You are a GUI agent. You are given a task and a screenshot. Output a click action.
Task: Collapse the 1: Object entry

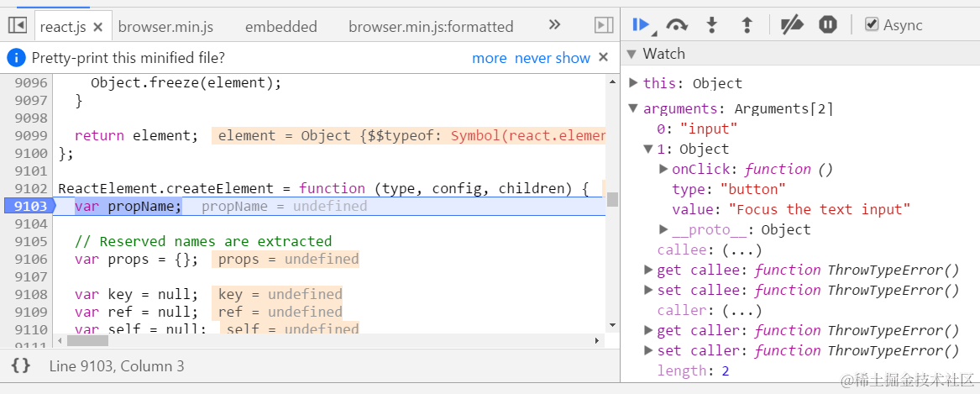(648, 149)
